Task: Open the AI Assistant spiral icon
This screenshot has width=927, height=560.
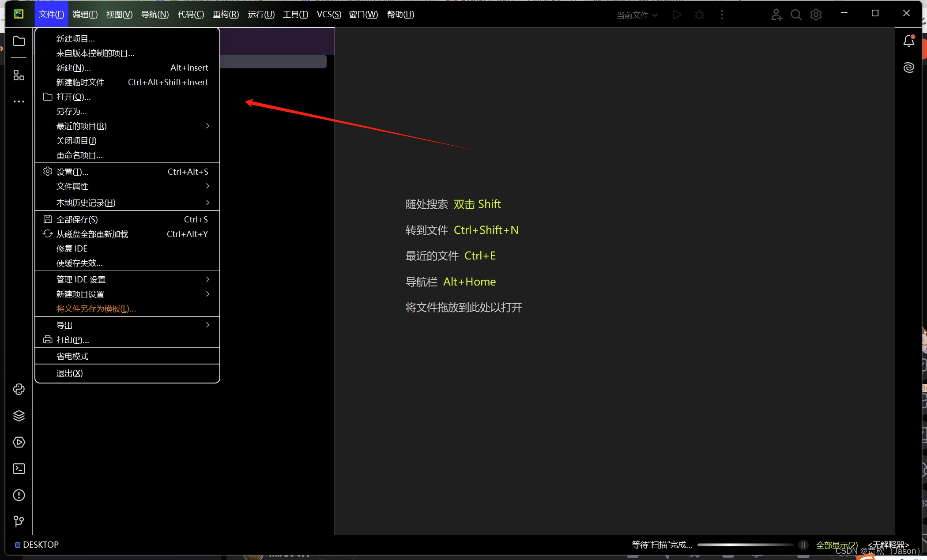Action: point(908,68)
